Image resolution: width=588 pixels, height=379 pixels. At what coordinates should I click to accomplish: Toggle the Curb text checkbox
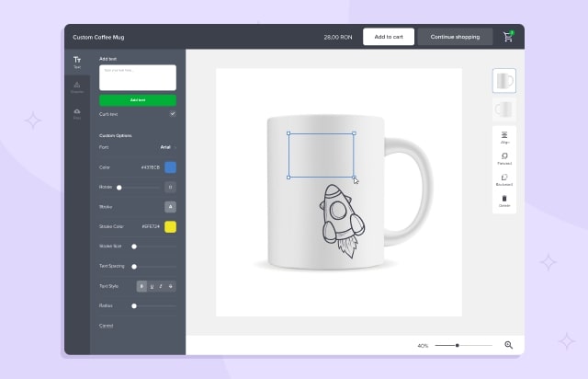point(172,114)
